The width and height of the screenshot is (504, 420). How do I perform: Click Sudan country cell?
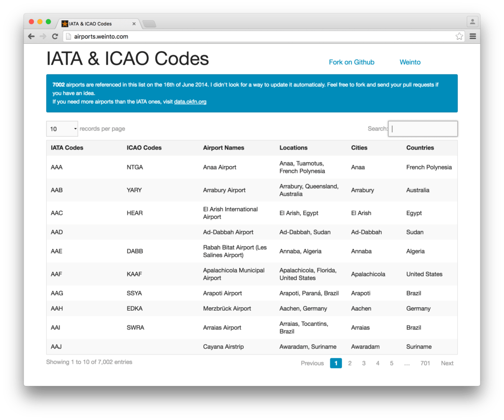[414, 232]
